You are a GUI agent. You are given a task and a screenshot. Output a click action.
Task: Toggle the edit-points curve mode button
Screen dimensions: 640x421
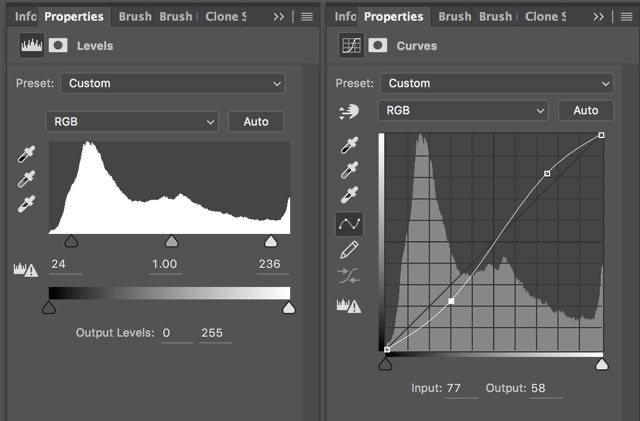click(x=349, y=224)
